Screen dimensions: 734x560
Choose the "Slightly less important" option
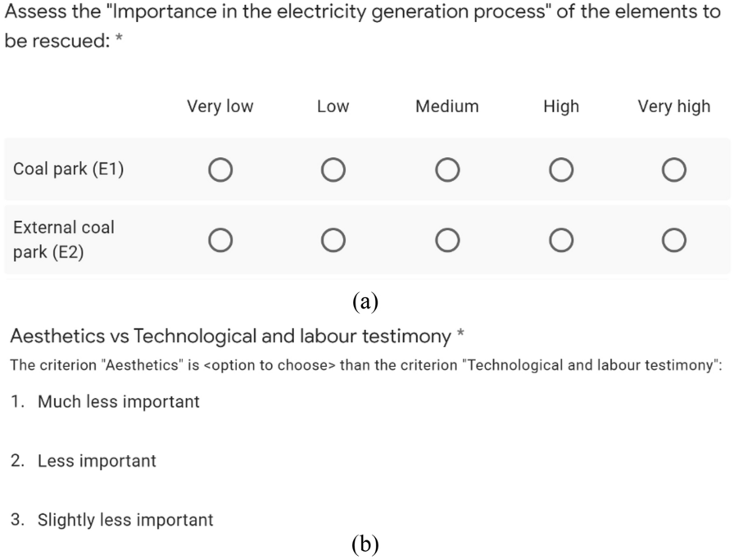tap(125, 520)
